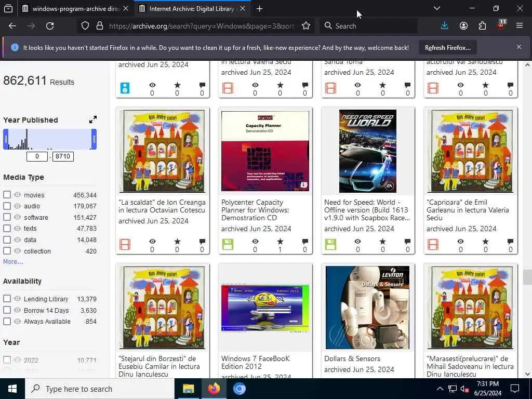Toggle the eye icon beside software
The height and width of the screenshot is (399, 532).
pyautogui.click(x=17, y=217)
